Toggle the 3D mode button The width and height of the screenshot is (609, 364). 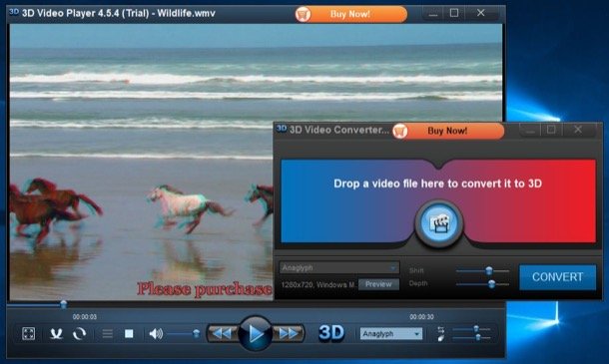331,333
